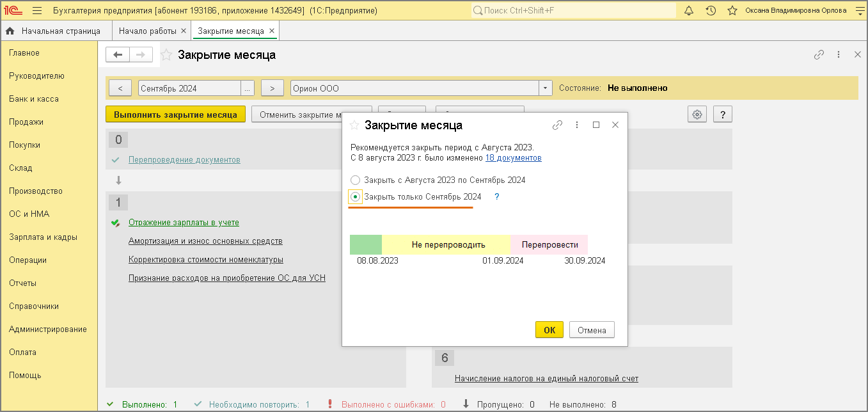
Task: Open service menu next to user name
Action: (859, 10)
